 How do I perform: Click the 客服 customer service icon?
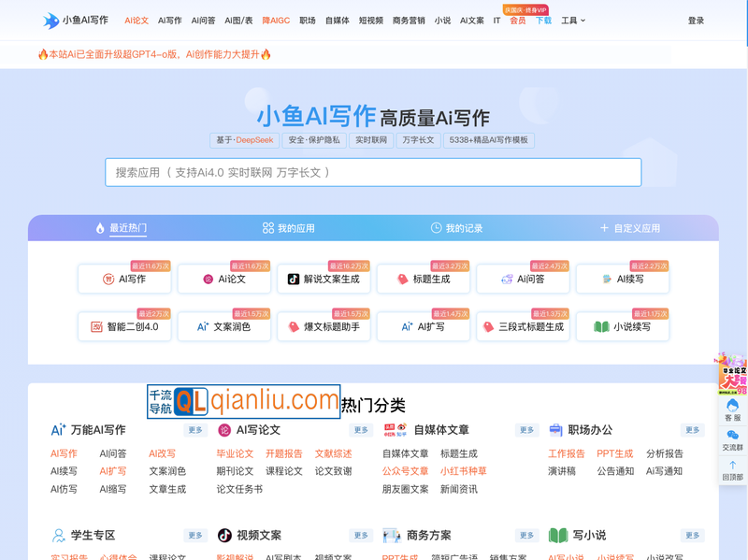pyautogui.click(x=732, y=409)
